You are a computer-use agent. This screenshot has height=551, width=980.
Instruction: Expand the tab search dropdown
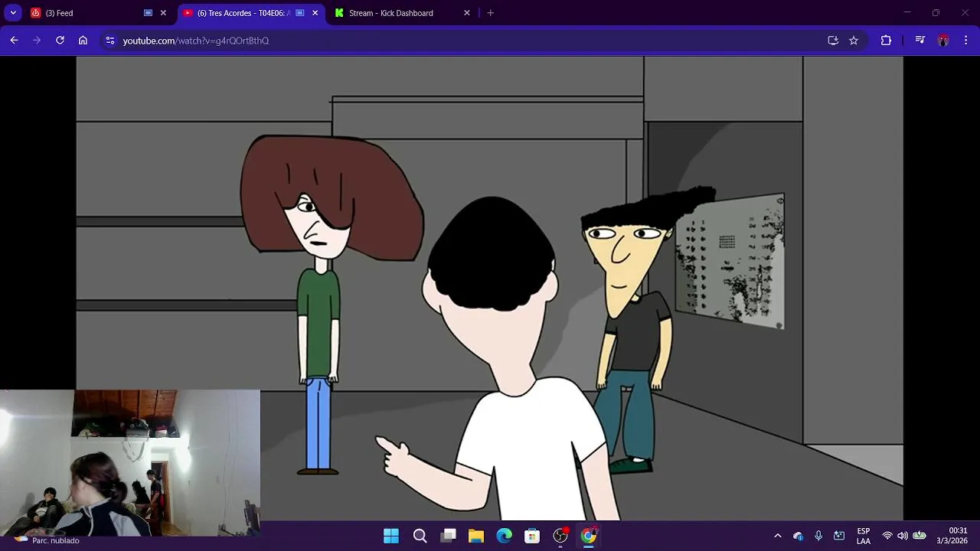tap(13, 13)
